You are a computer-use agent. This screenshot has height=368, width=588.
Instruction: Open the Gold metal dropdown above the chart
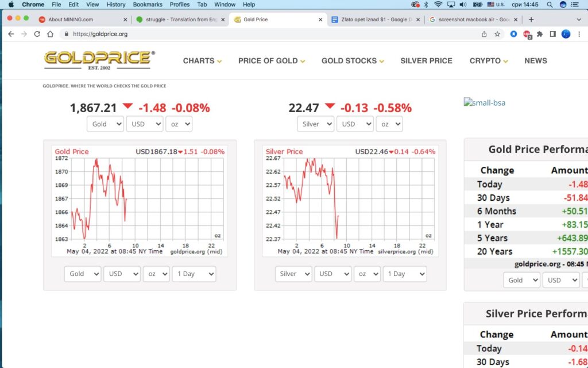[105, 124]
